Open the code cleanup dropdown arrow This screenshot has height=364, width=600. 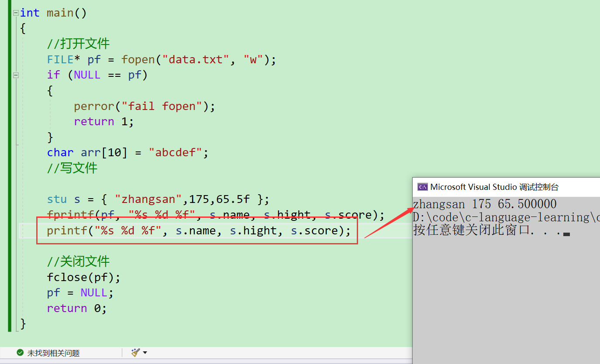pyautogui.click(x=145, y=353)
